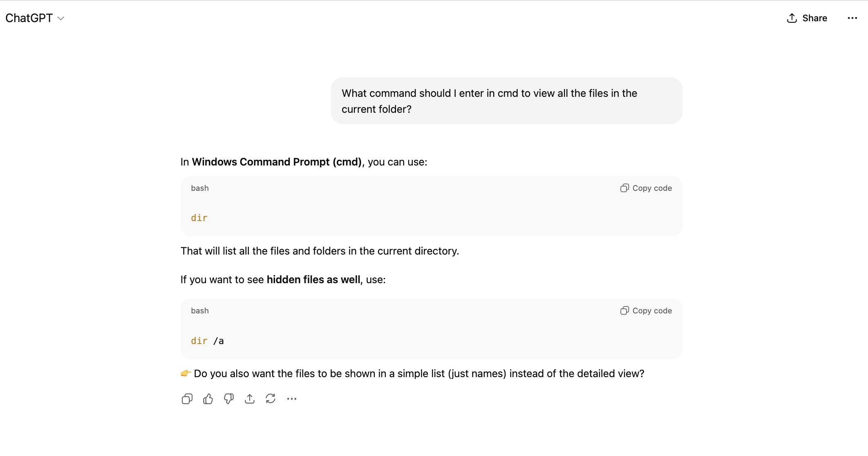
Task: Regenerate the response with the refresh icon
Action: click(271, 399)
